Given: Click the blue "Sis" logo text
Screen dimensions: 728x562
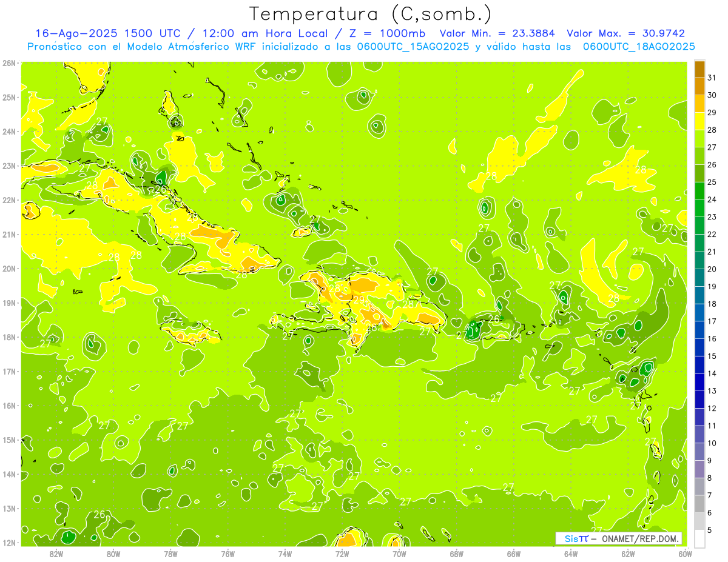Looking at the screenshot, I should click(x=570, y=538).
